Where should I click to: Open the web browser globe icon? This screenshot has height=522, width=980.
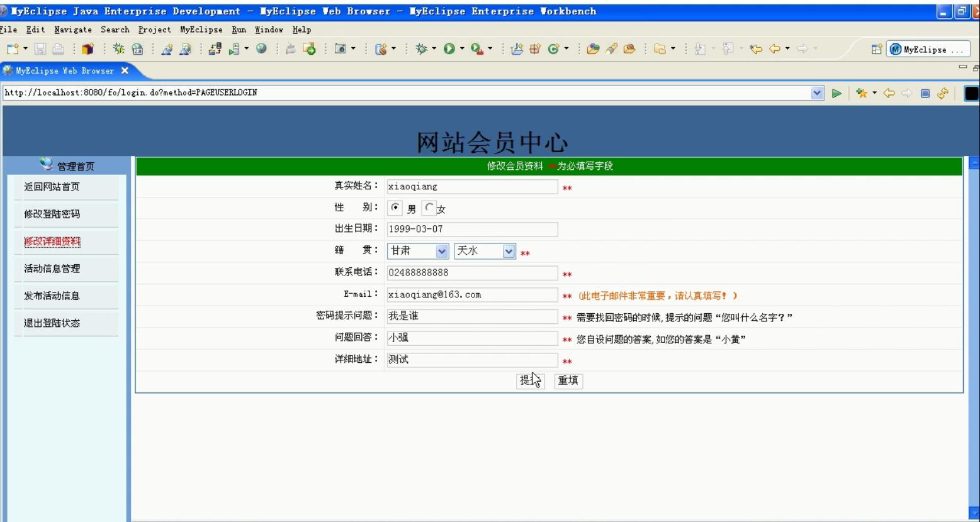(x=261, y=48)
